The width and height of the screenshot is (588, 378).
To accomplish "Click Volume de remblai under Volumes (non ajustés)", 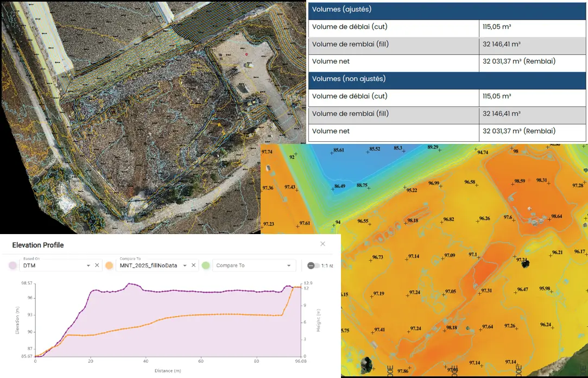I will (x=350, y=114).
